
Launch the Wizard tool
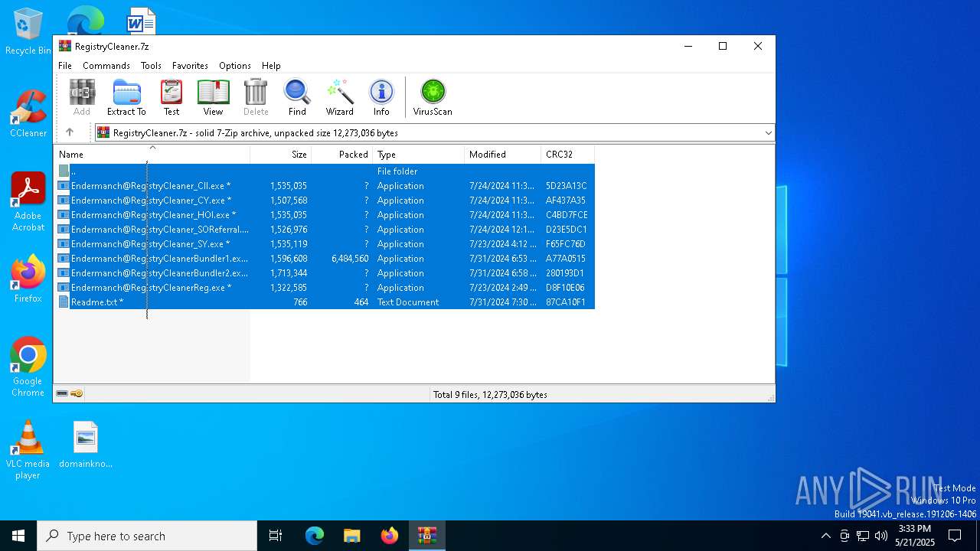pyautogui.click(x=339, y=97)
